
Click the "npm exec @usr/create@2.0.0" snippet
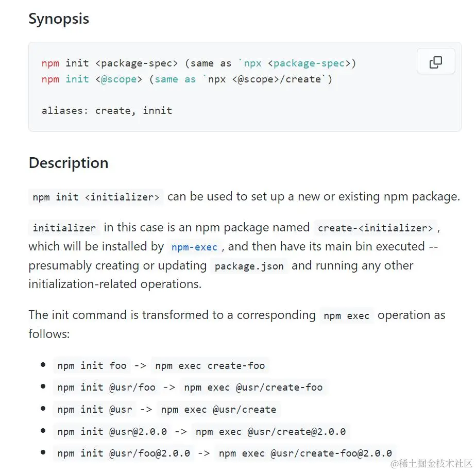[x=270, y=431]
